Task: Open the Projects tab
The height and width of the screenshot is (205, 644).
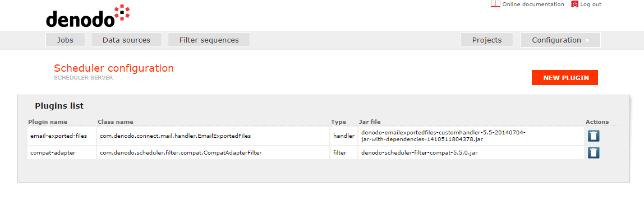Action: (x=487, y=40)
